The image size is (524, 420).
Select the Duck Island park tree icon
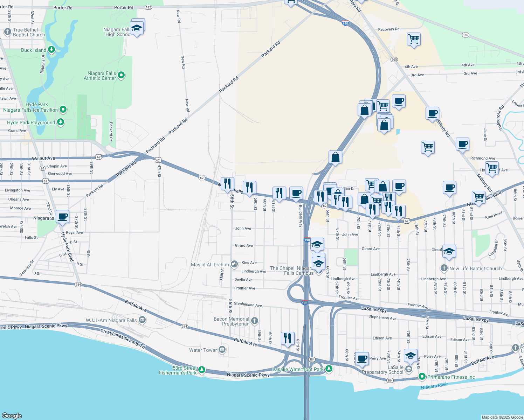[x=51, y=49]
